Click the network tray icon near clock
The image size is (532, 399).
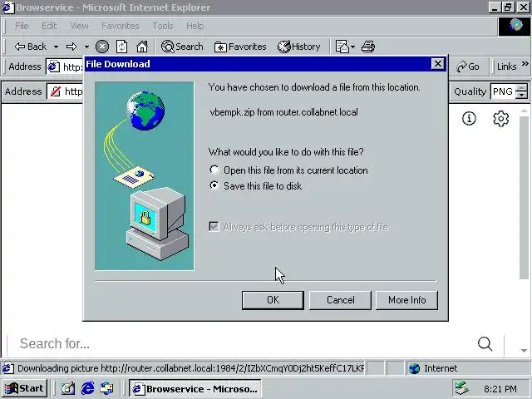point(462,388)
